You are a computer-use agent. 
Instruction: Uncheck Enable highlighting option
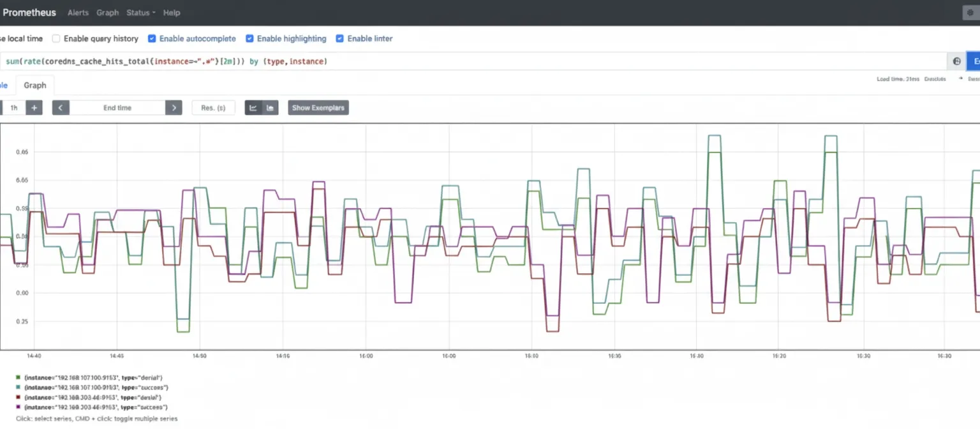pyautogui.click(x=249, y=39)
